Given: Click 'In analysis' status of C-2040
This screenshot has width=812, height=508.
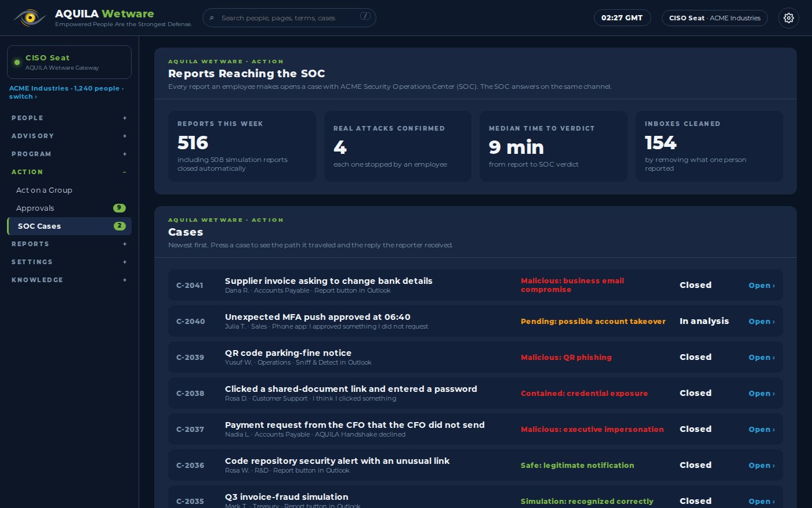Looking at the screenshot, I should (x=704, y=321).
